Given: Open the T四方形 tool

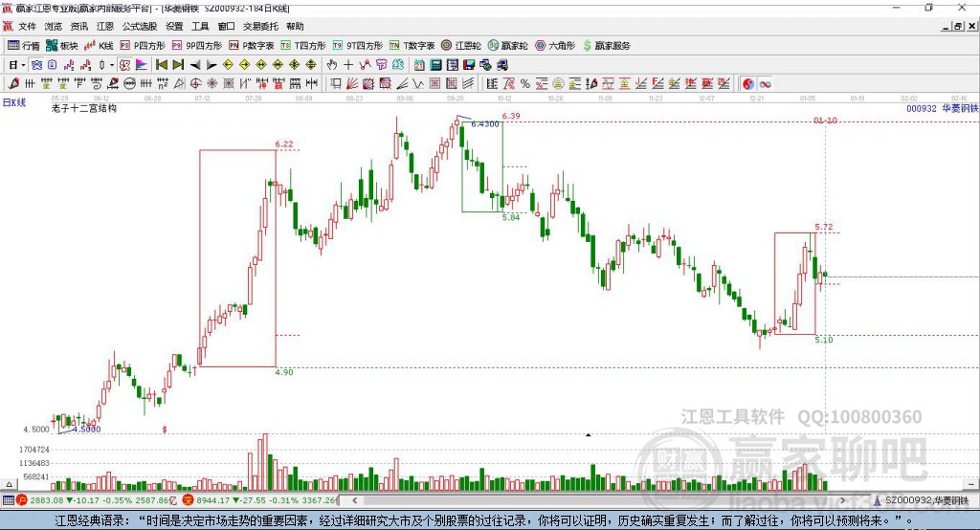Looking at the screenshot, I should coord(303,46).
